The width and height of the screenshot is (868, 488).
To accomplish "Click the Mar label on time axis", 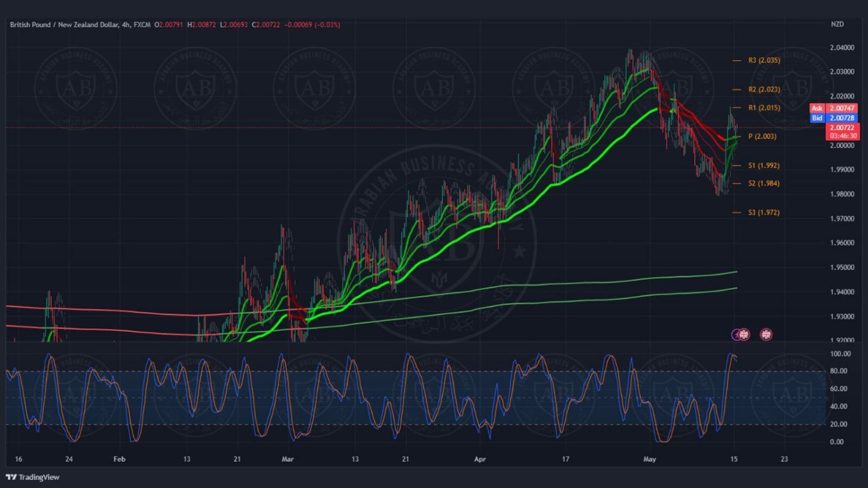I will coord(288,459).
